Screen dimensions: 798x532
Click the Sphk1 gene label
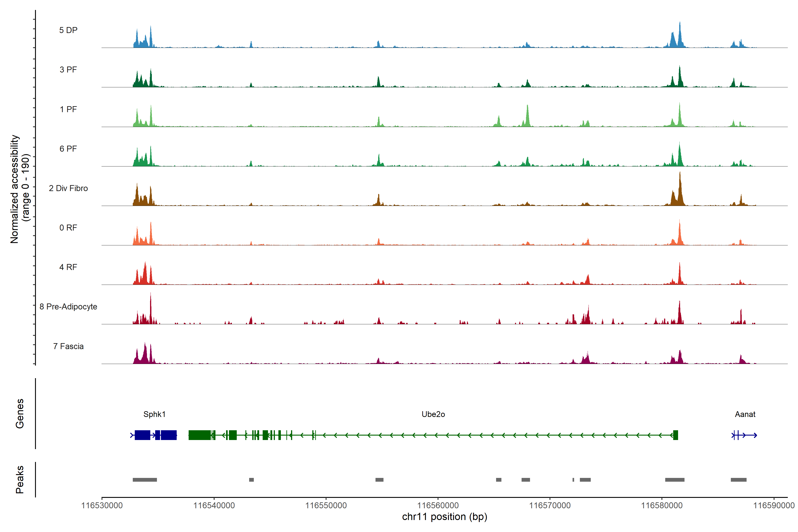[154, 414]
